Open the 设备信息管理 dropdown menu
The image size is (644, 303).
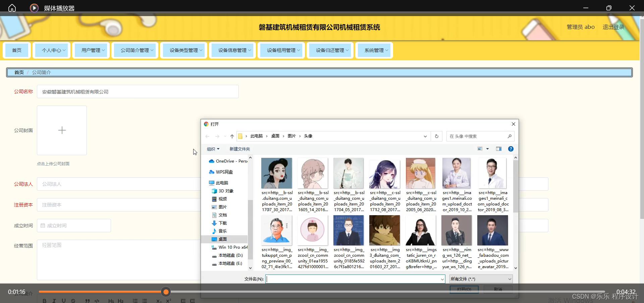(233, 50)
